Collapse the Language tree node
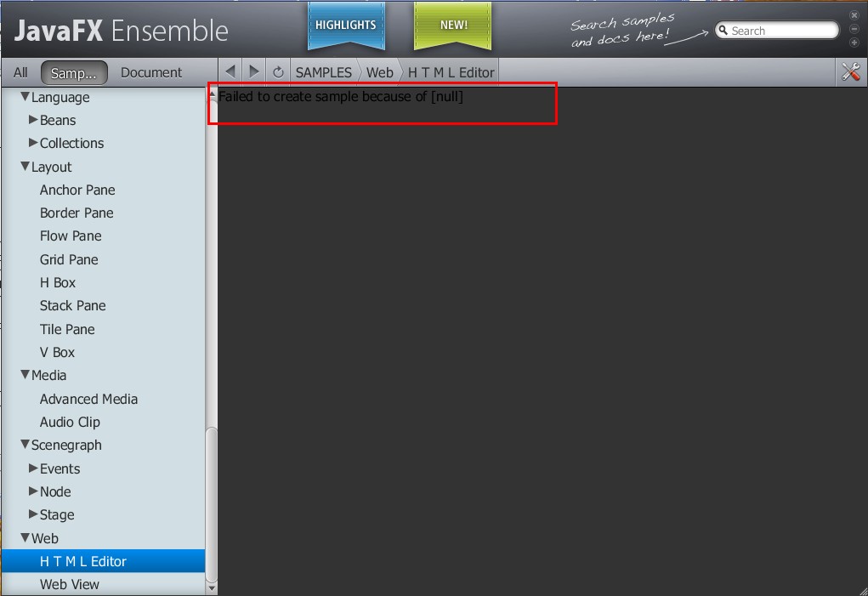 [25, 96]
